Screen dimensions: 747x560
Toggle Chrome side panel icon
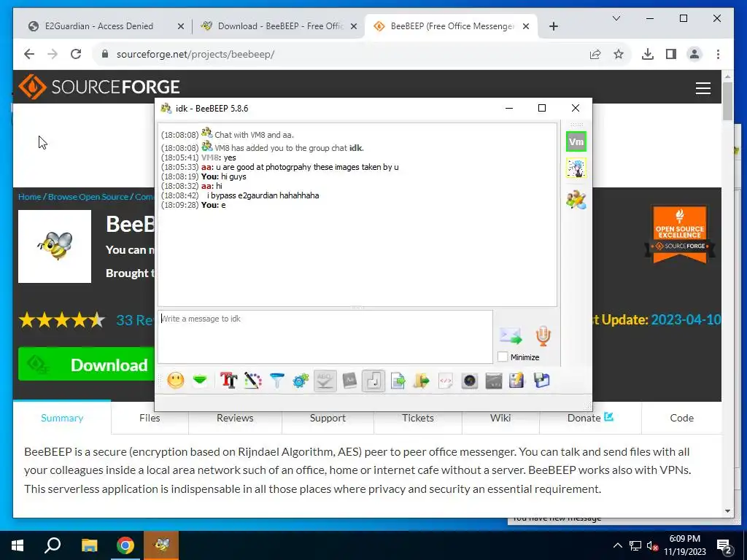pos(671,54)
